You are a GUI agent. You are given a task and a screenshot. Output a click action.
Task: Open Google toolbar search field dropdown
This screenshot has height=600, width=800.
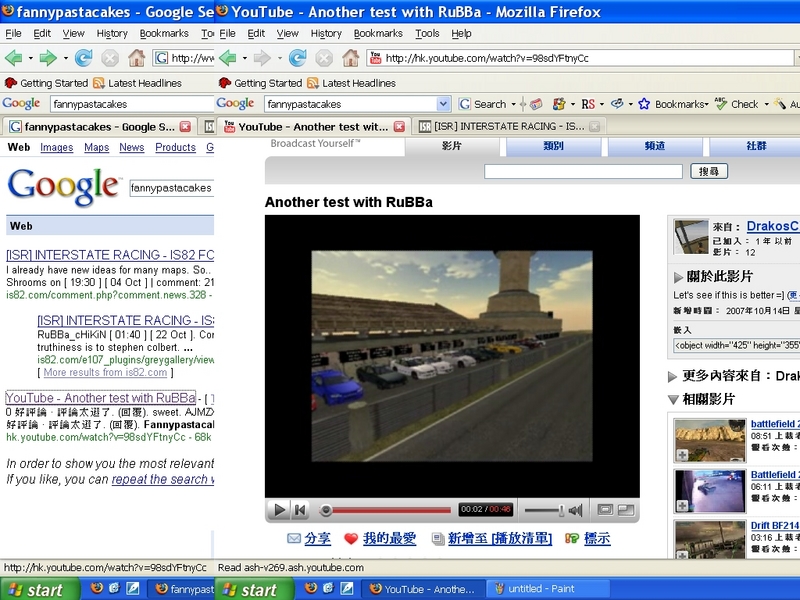[443, 104]
